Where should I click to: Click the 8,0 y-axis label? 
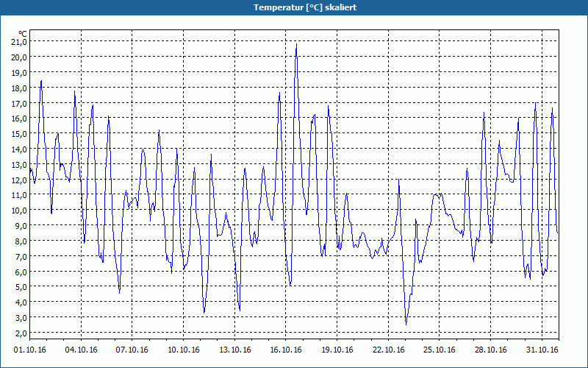click(21, 241)
